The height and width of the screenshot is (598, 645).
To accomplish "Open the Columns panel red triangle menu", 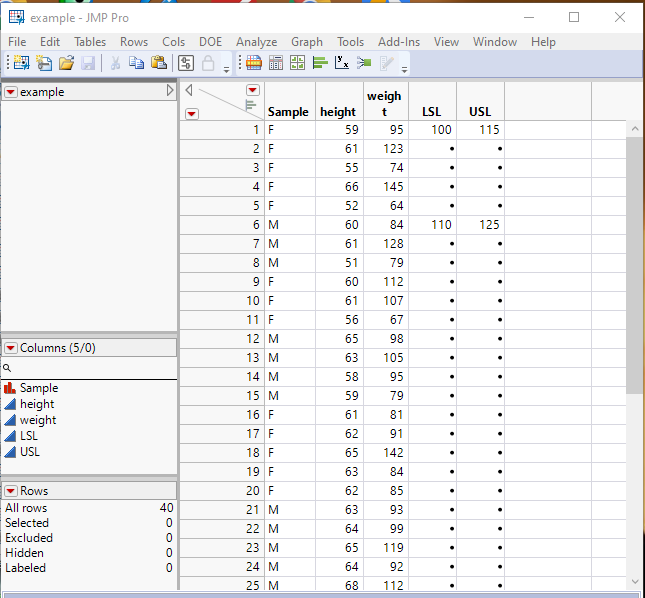I will [x=11, y=348].
